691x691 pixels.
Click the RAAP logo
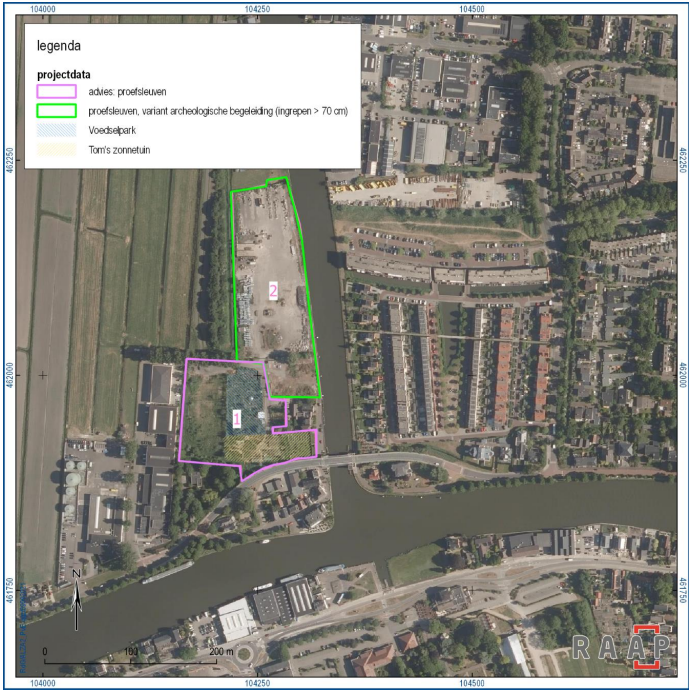621,647
